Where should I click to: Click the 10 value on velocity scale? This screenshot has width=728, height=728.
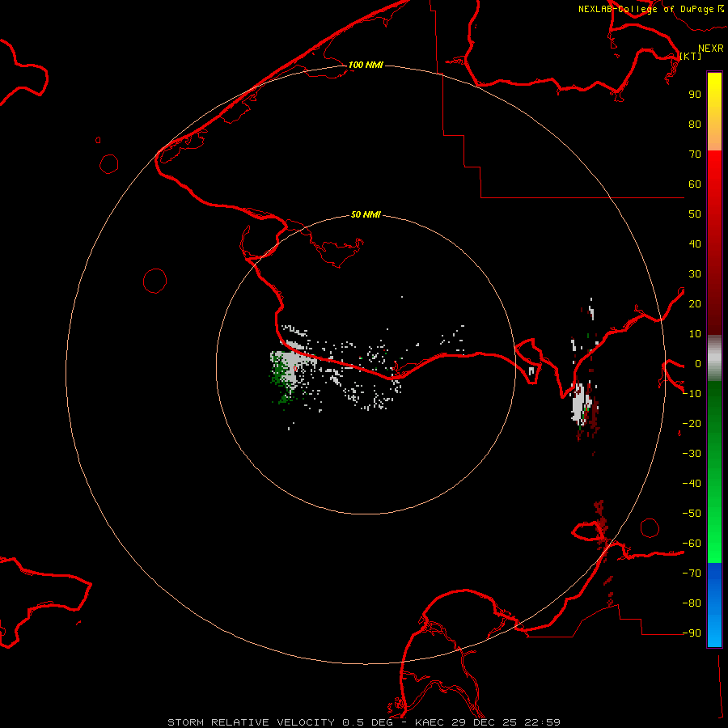click(695, 334)
